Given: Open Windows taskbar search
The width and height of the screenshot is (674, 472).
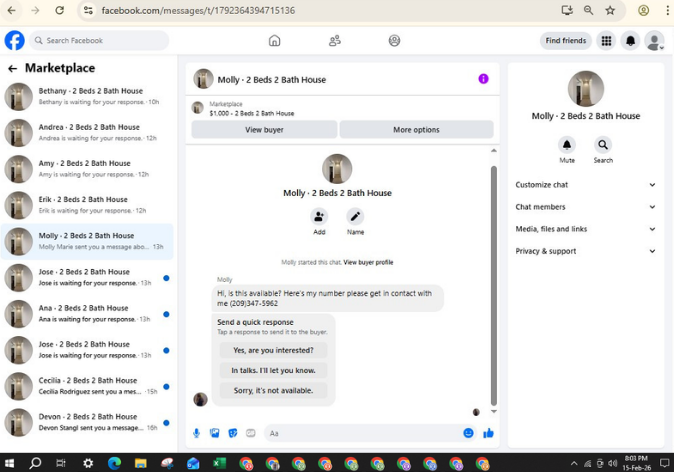Looking at the screenshot, I should (x=35, y=463).
